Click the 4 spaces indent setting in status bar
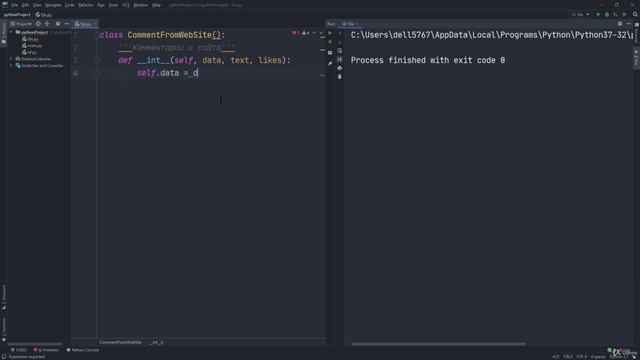Screen dimensions: 640x360 598,356
